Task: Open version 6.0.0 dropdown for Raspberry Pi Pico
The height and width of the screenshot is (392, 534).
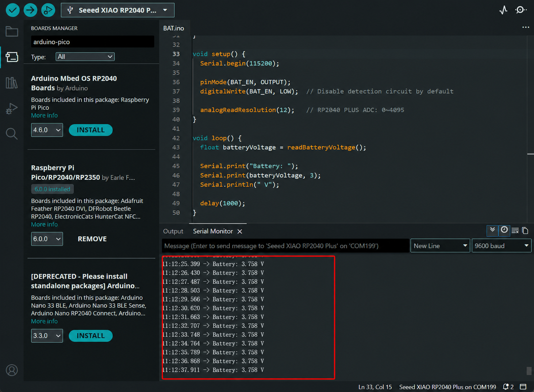Action: click(47, 239)
